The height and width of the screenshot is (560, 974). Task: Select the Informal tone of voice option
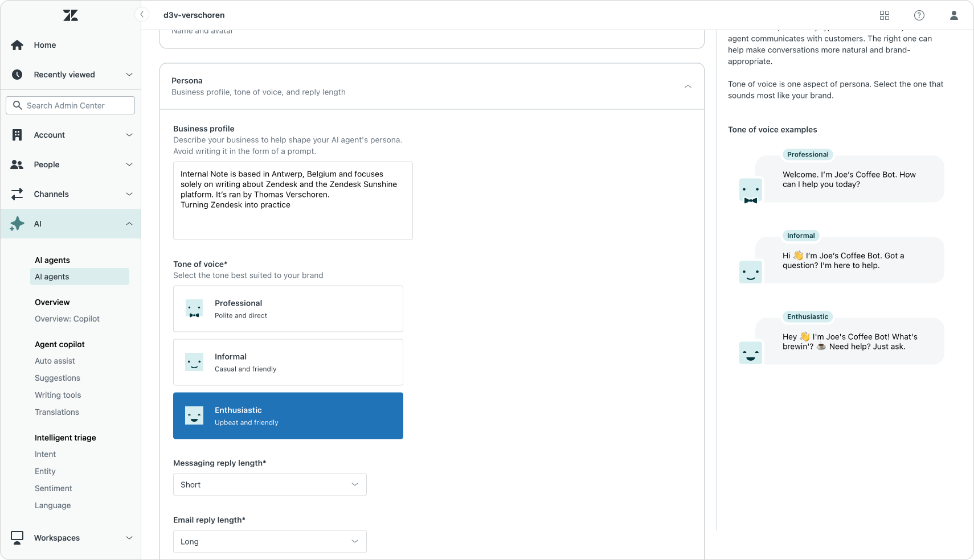point(288,363)
